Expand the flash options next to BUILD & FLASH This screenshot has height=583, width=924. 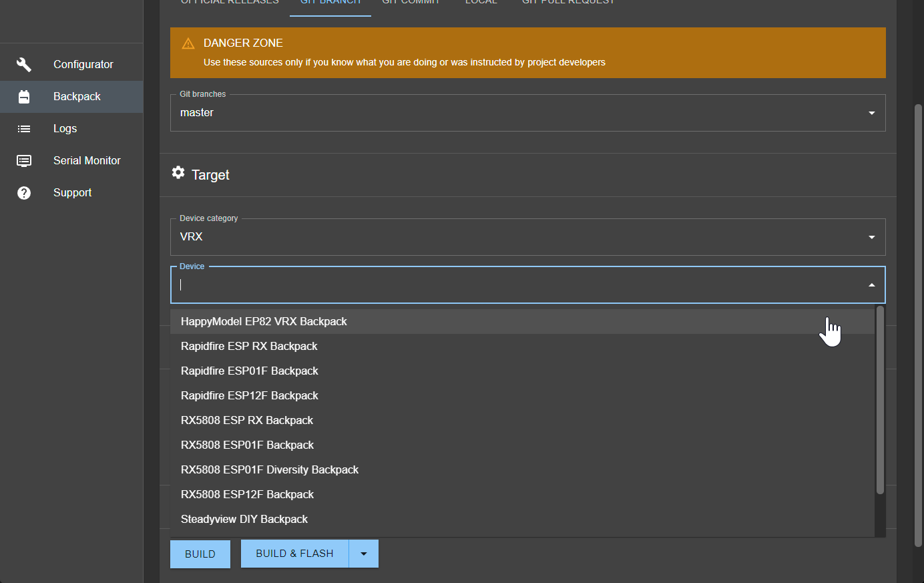tap(364, 553)
